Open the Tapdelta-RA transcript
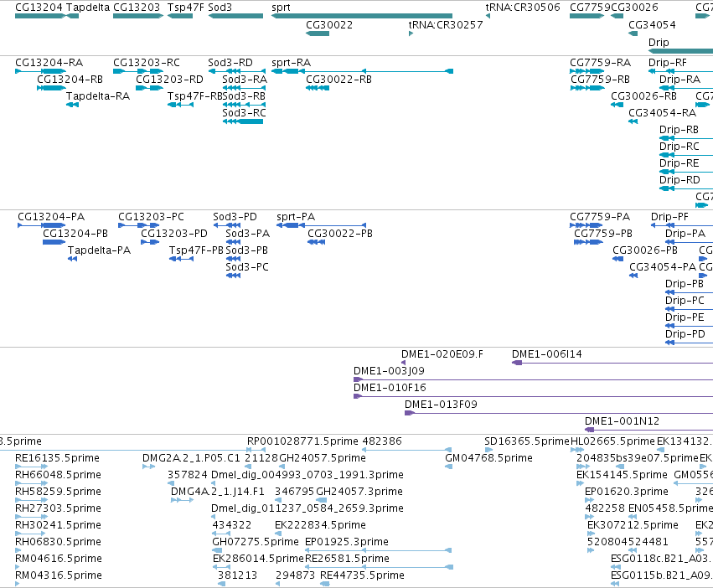713x588 pixels. (72, 105)
